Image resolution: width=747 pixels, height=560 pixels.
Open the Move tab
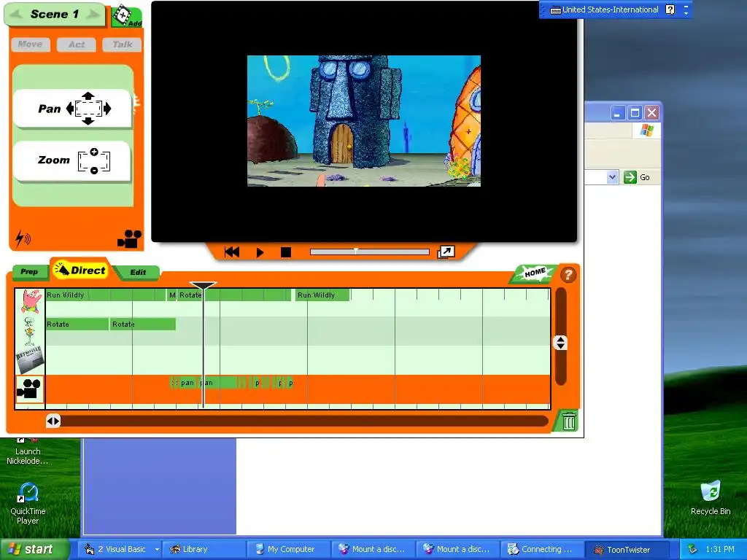31,44
